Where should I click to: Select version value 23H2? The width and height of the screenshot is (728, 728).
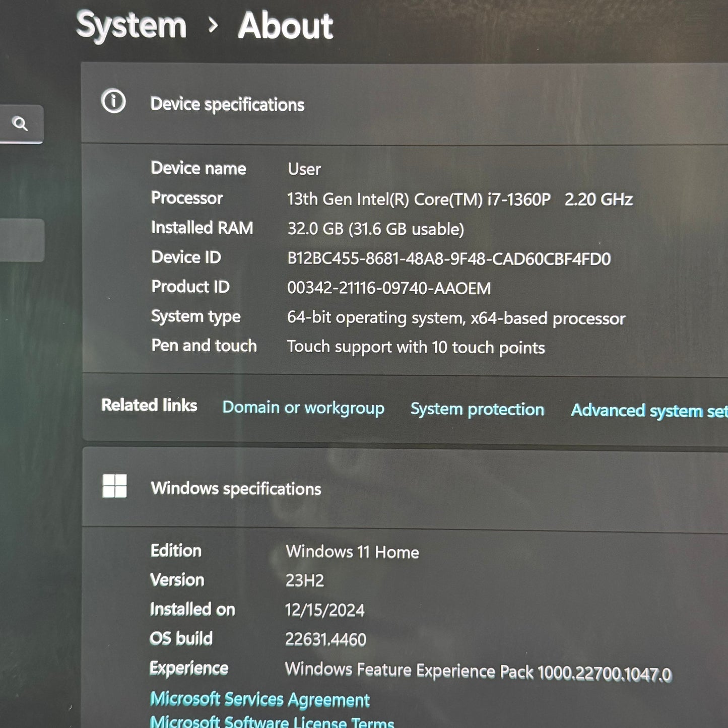pos(304,581)
